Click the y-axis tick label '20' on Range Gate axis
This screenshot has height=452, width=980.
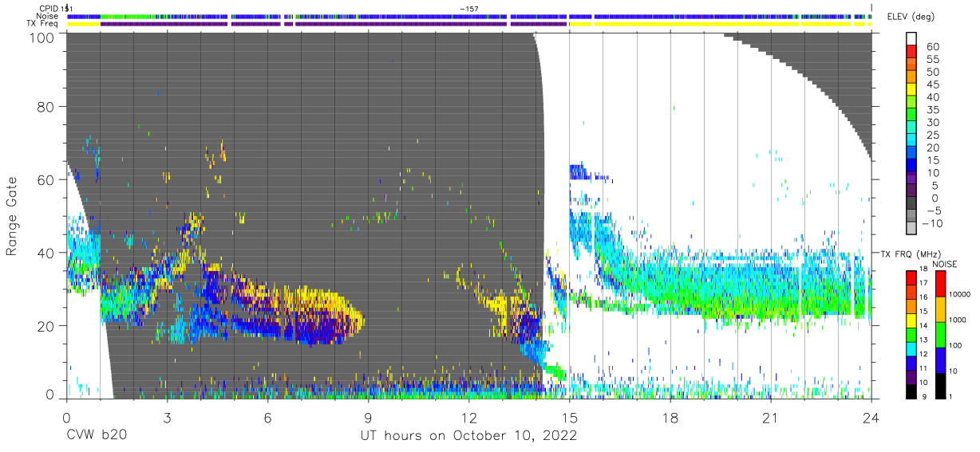[47, 325]
